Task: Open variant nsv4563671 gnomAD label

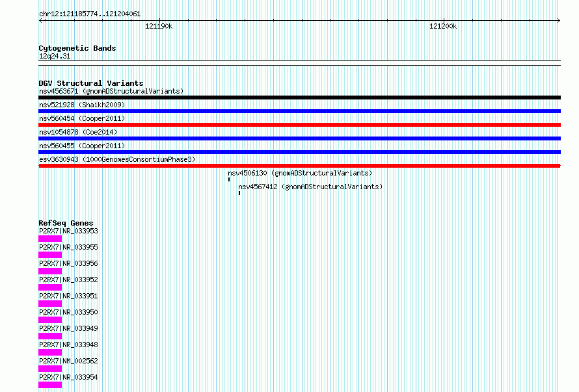Action: tap(111, 91)
